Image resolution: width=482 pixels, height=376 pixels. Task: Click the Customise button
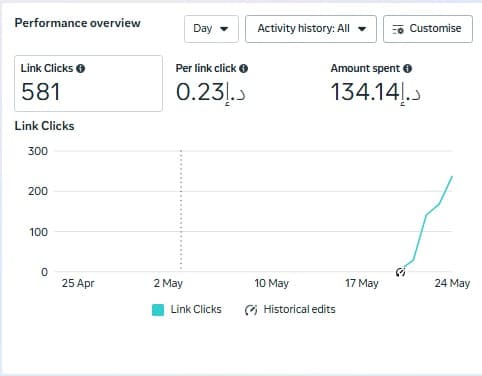[428, 29]
